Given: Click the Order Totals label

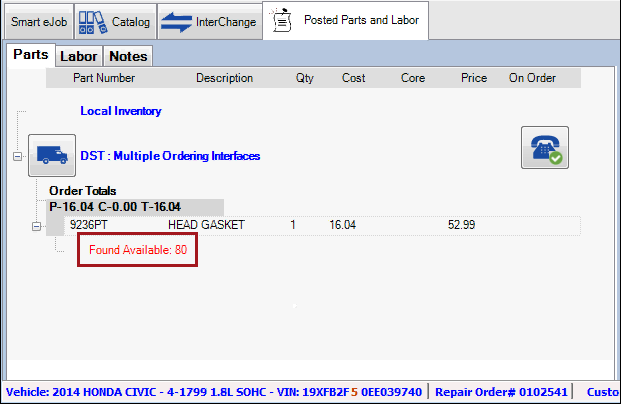Looking at the screenshot, I should coord(82,191).
